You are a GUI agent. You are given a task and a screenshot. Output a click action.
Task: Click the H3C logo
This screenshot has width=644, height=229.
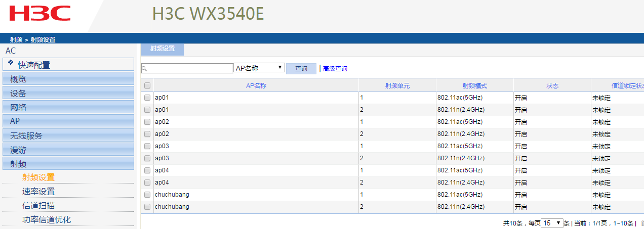point(40,14)
